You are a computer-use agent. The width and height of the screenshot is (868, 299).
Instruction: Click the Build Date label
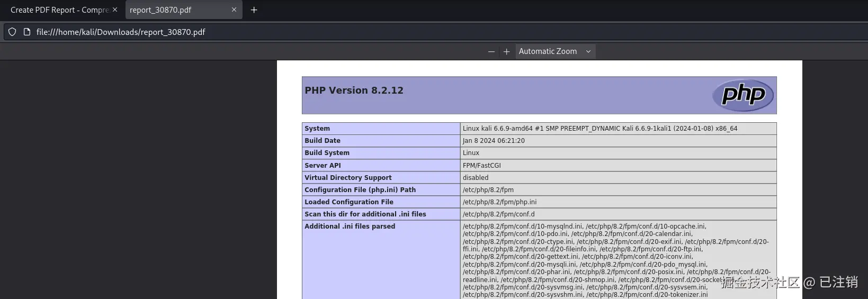323,141
